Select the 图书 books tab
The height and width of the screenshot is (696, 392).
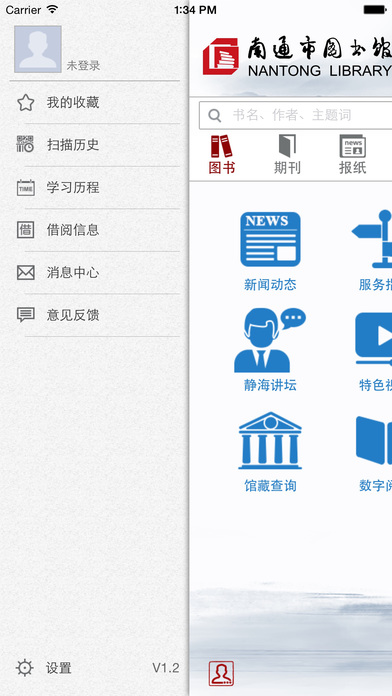tap(222, 154)
